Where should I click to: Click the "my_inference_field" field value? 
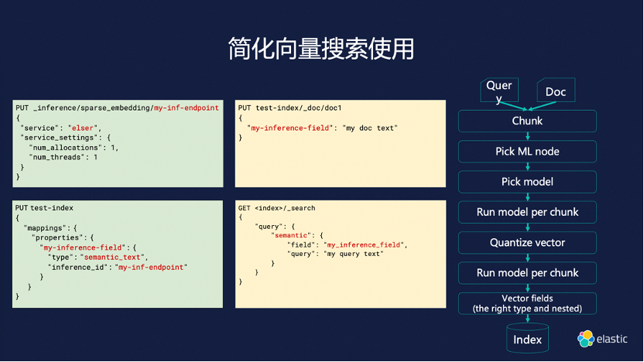click(364, 245)
